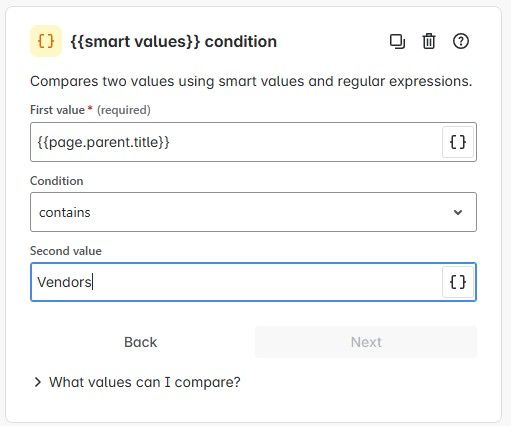Screen dimensions: 511x426
Task: Click the chevron arrow in Condition dropdown
Action: (458, 212)
